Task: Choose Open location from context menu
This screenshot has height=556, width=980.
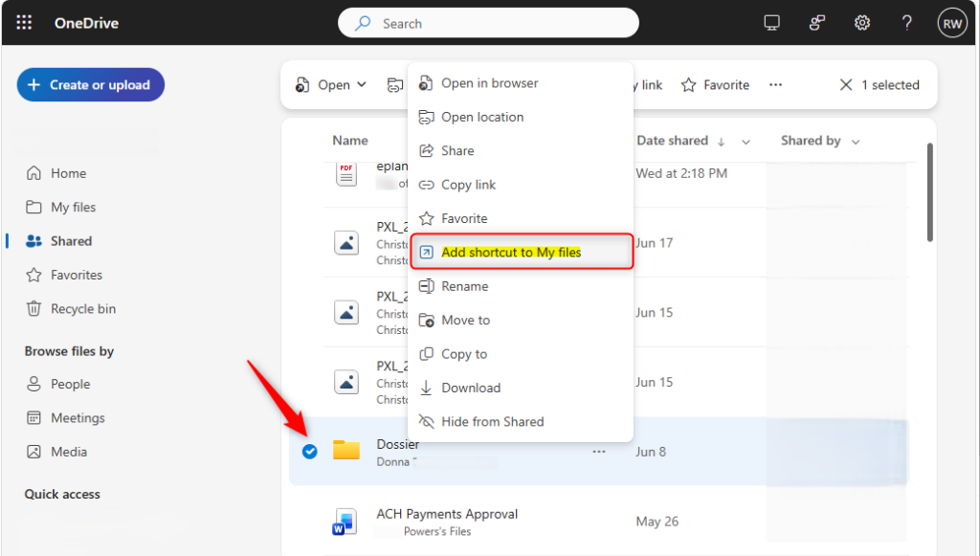Action: [x=521, y=117]
